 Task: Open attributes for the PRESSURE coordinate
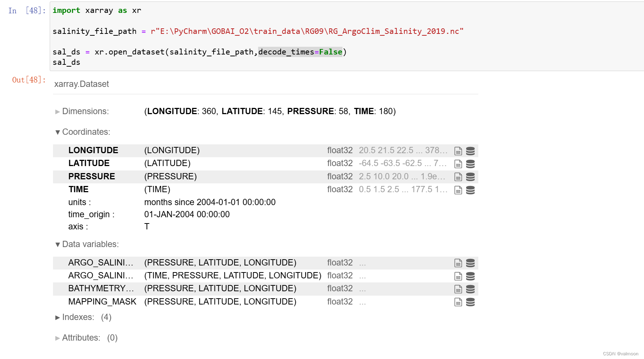(x=458, y=176)
